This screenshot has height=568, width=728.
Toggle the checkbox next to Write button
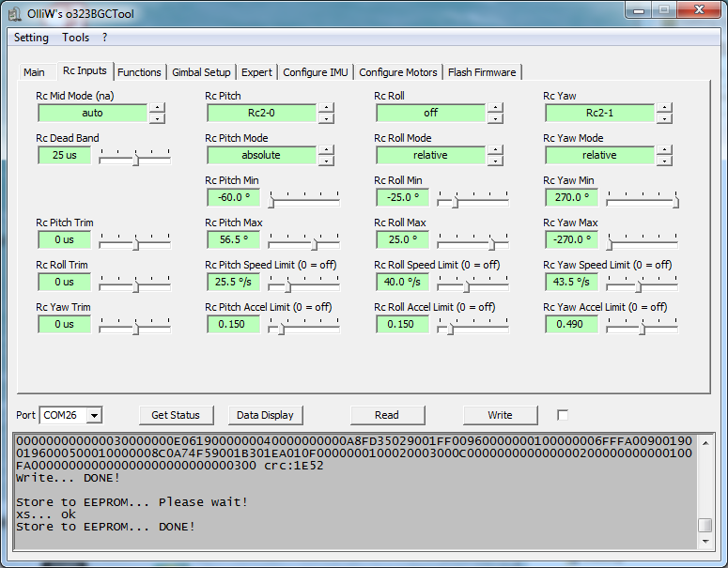[563, 415]
